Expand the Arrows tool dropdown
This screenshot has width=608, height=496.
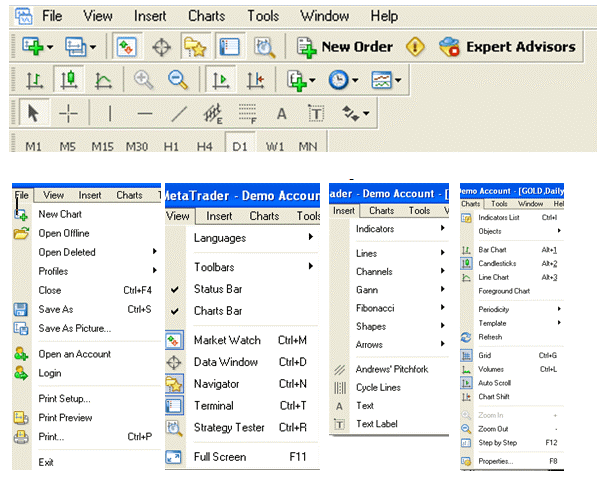coord(366,114)
